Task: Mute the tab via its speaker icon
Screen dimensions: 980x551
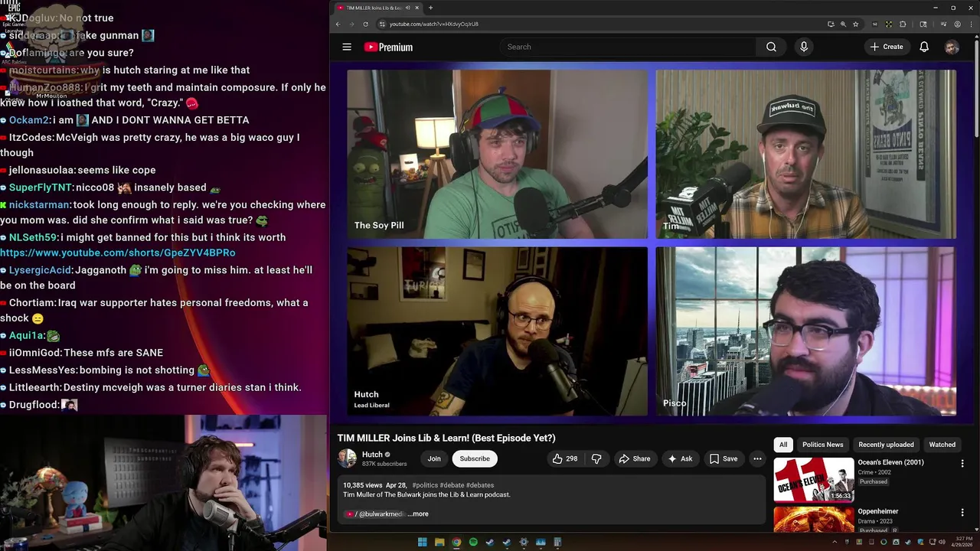Action: pyautogui.click(x=407, y=8)
